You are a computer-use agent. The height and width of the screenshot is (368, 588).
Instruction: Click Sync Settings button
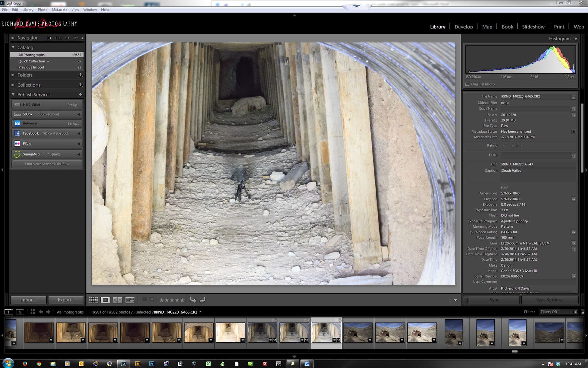point(549,300)
